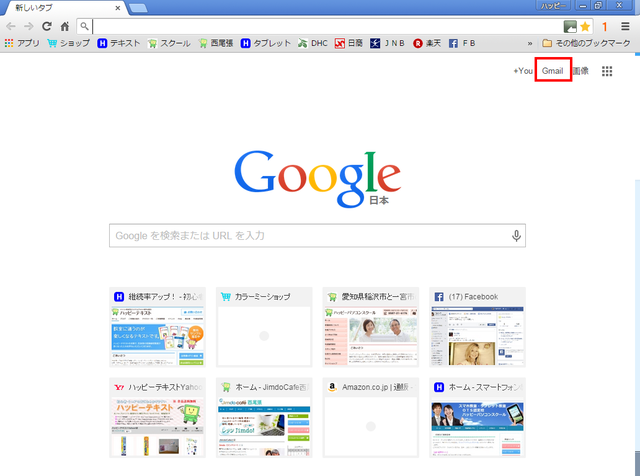
Task: Open the JNB bookmark
Action: point(387,43)
